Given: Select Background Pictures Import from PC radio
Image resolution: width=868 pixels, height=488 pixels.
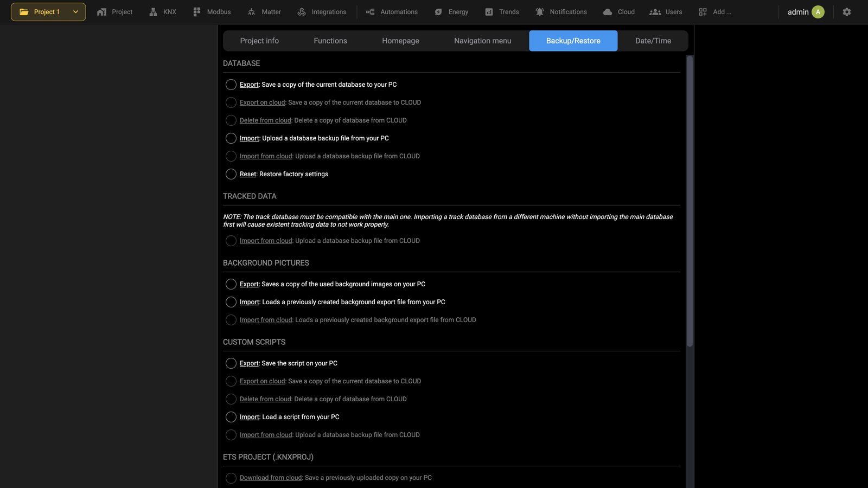Looking at the screenshot, I should coord(231,302).
